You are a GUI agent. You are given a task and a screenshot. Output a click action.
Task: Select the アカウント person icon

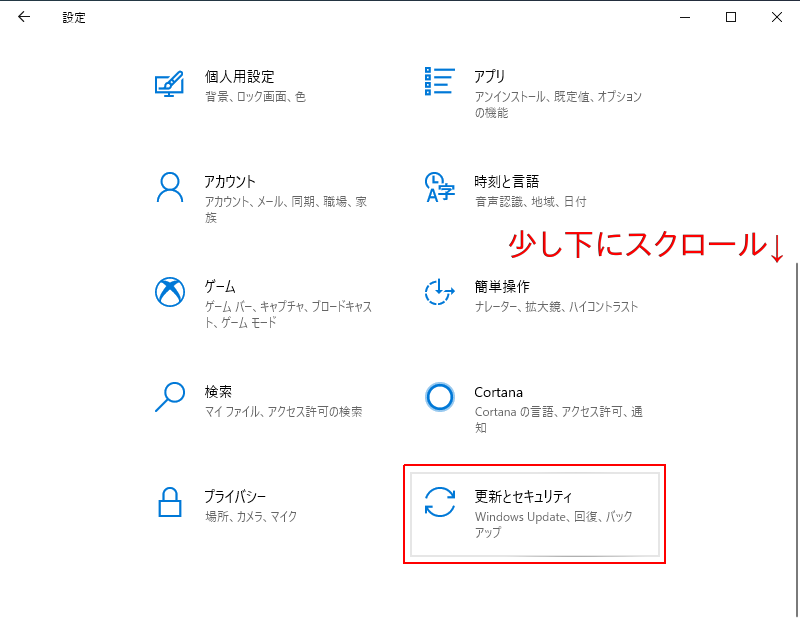click(170, 188)
